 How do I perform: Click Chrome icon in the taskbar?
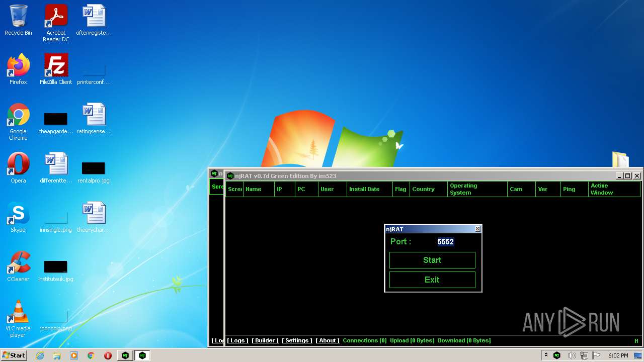(x=91, y=355)
